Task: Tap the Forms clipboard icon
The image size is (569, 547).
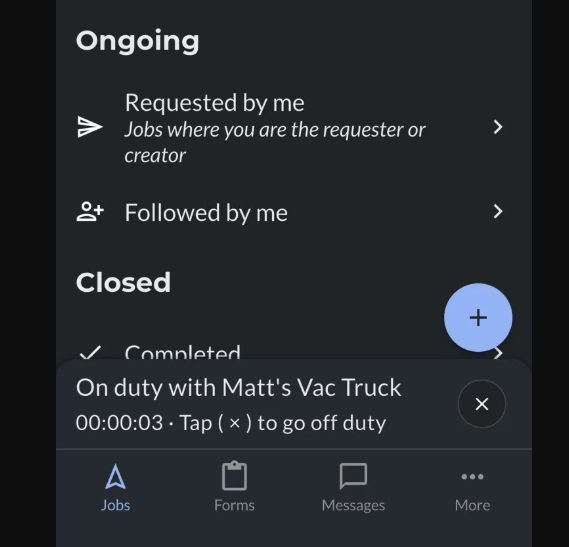Action: coord(234,475)
